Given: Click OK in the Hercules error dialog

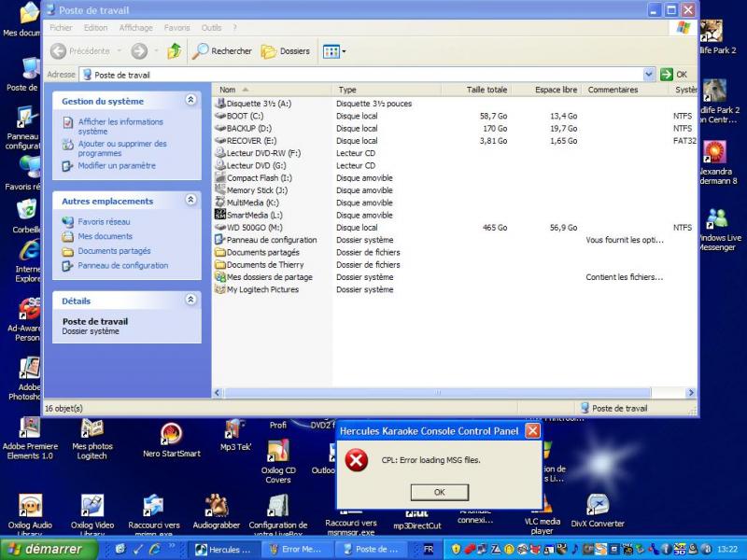Looking at the screenshot, I should tap(439, 492).
